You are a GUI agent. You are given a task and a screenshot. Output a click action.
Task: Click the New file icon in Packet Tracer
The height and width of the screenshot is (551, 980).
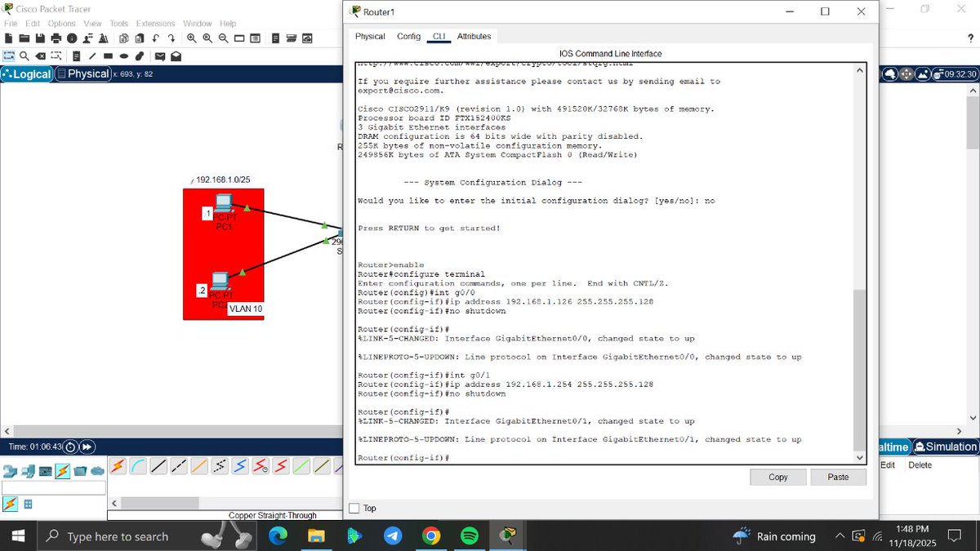(x=9, y=38)
